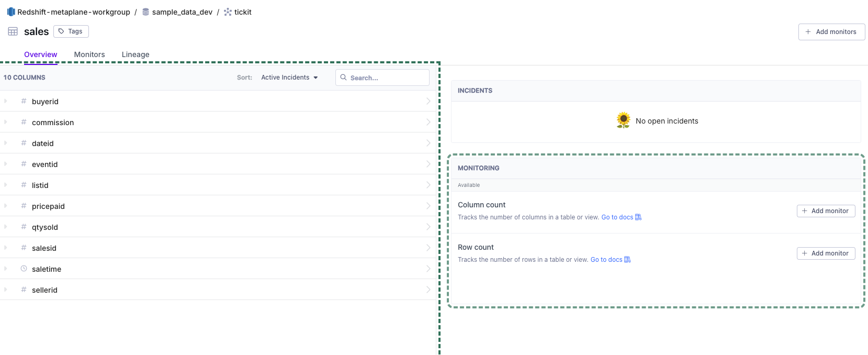Click the magnifier icon in search box

(x=344, y=77)
